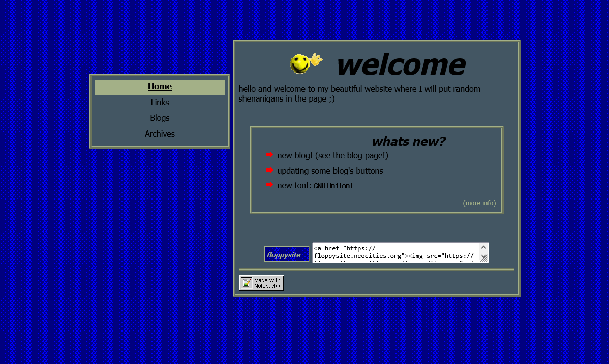The height and width of the screenshot is (364, 609).
Task: Click the new blog announcement text
Action: click(x=332, y=155)
